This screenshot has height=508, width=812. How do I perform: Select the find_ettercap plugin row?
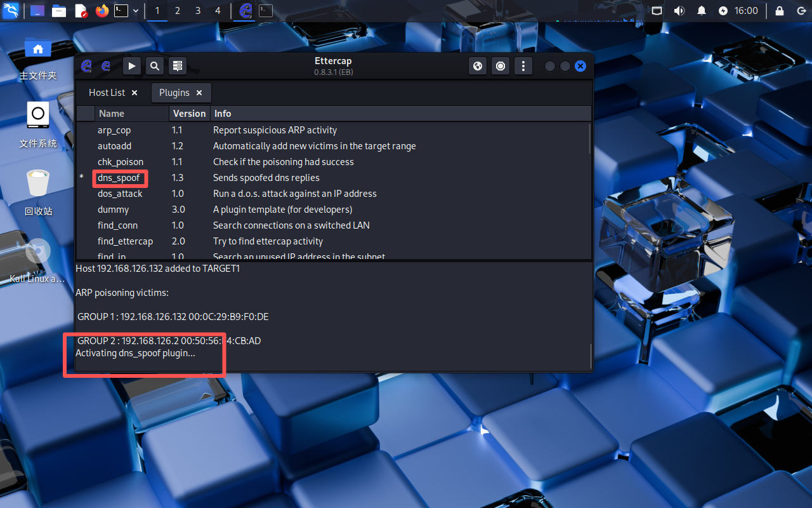click(333, 241)
